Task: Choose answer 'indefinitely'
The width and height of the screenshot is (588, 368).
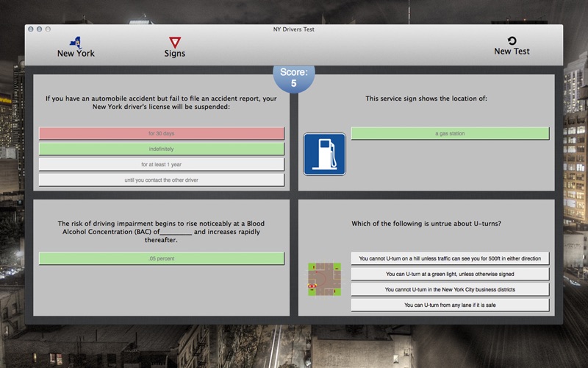Action: [x=161, y=149]
